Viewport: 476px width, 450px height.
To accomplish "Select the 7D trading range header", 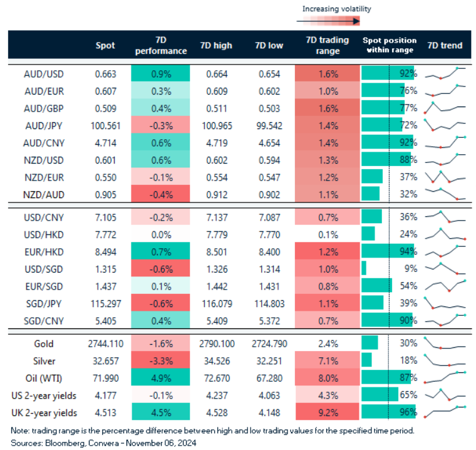I will (328, 46).
